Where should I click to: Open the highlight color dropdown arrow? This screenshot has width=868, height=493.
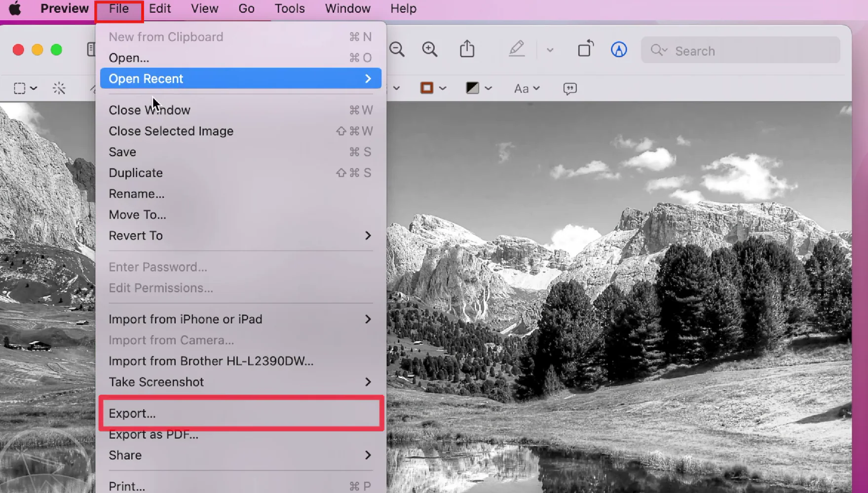550,50
